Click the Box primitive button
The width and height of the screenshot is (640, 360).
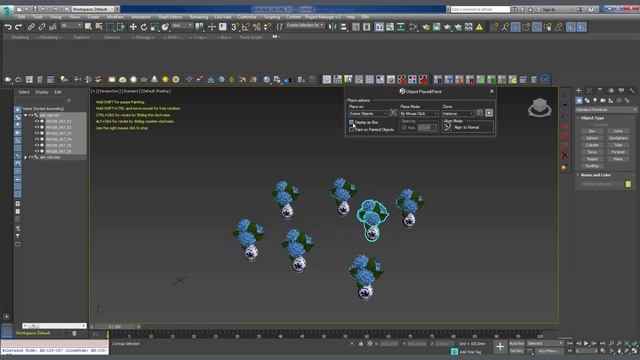[x=592, y=131]
